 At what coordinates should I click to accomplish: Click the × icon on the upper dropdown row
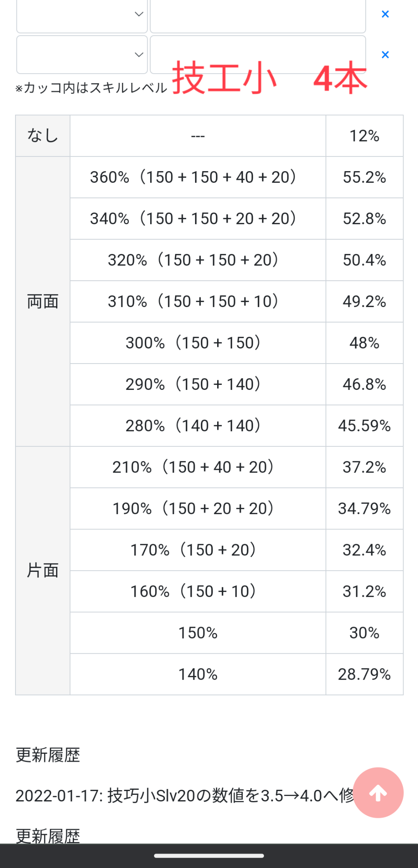tap(385, 14)
